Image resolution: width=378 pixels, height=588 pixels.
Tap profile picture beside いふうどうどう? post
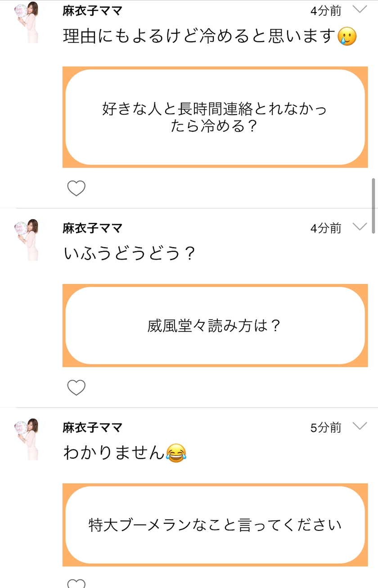[x=27, y=240]
